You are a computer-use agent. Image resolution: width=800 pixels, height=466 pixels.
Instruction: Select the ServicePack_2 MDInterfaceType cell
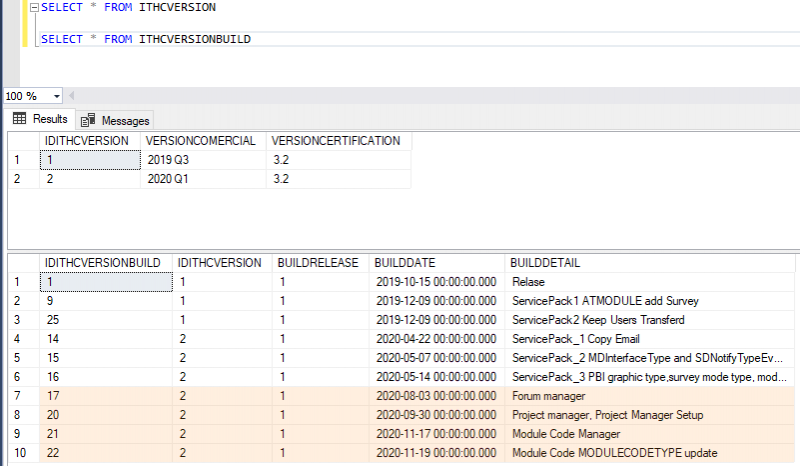click(x=650, y=358)
